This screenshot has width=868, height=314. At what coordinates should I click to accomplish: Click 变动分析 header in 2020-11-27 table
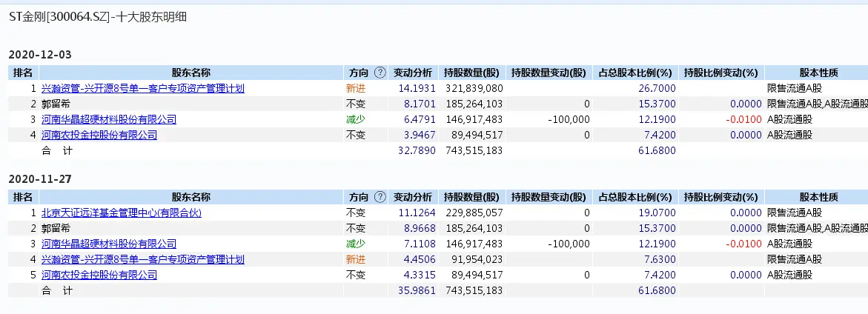point(412,197)
